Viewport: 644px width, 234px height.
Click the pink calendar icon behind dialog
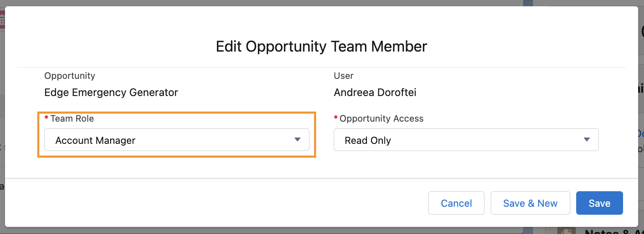click(x=2, y=19)
